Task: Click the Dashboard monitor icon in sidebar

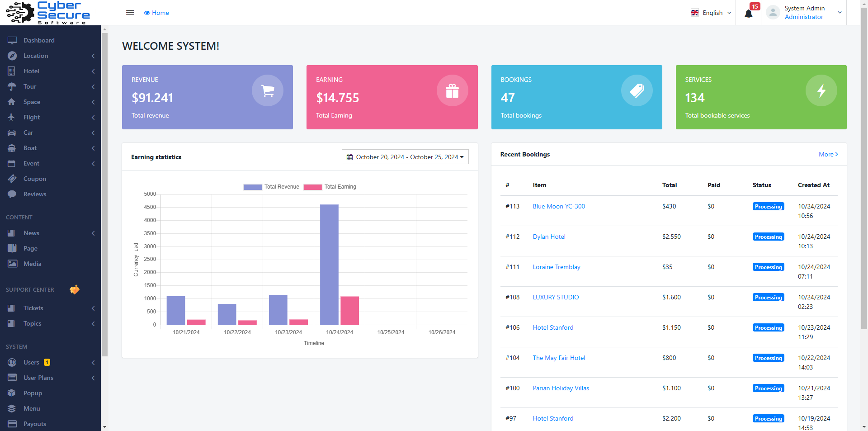Action: pos(12,40)
